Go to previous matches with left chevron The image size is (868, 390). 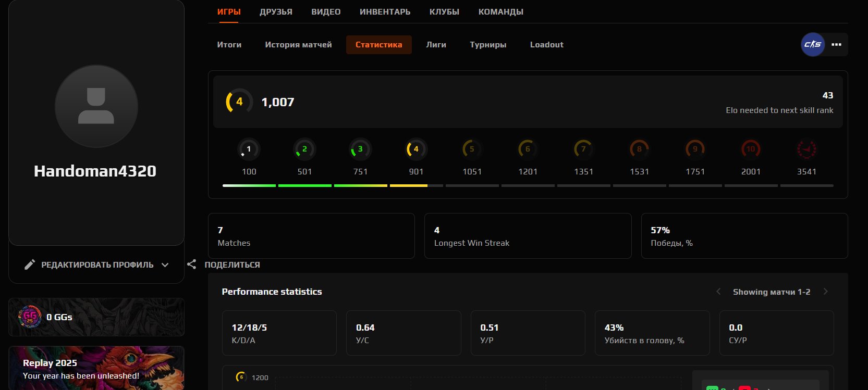click(x=718, y=292)
